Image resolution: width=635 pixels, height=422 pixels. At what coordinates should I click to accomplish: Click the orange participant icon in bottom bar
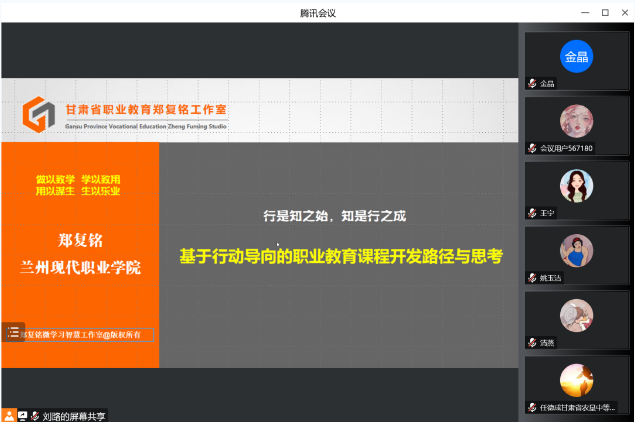[8, 415]
